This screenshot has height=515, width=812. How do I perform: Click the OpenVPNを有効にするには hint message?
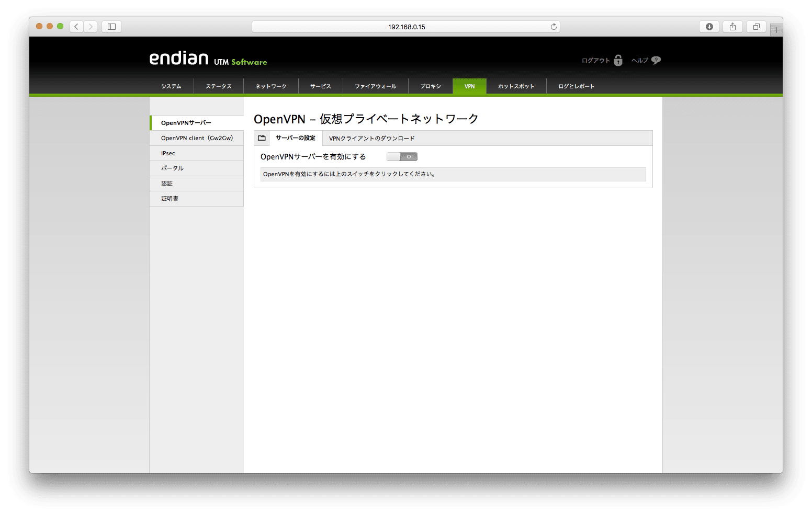click(453, 174)
